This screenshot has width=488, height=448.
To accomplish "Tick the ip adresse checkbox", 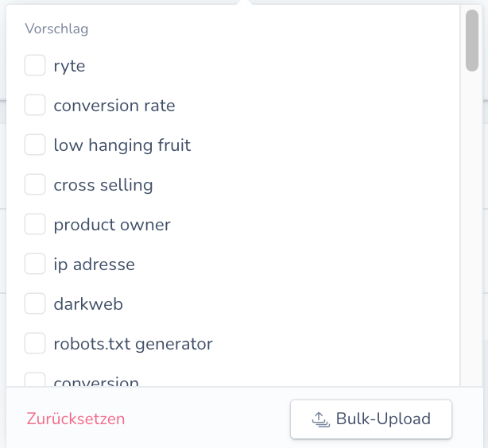I will pos(35,264).
